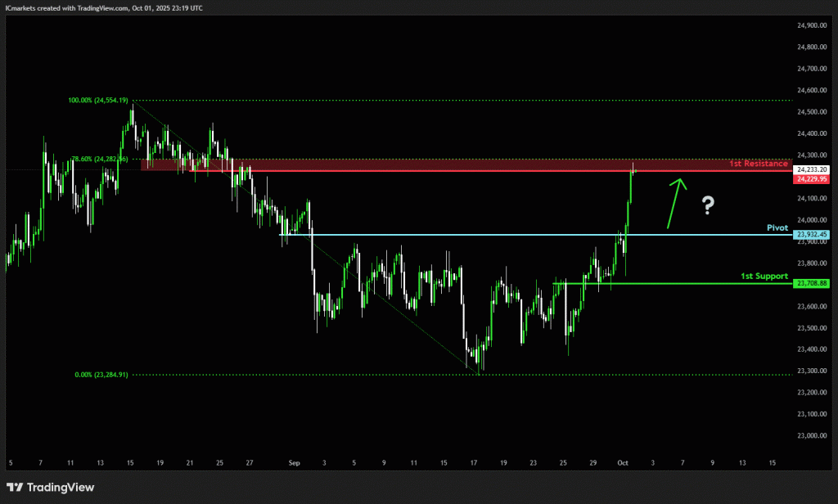Select the Pivot text label
The image size is (838, 504).
point(777,227)
